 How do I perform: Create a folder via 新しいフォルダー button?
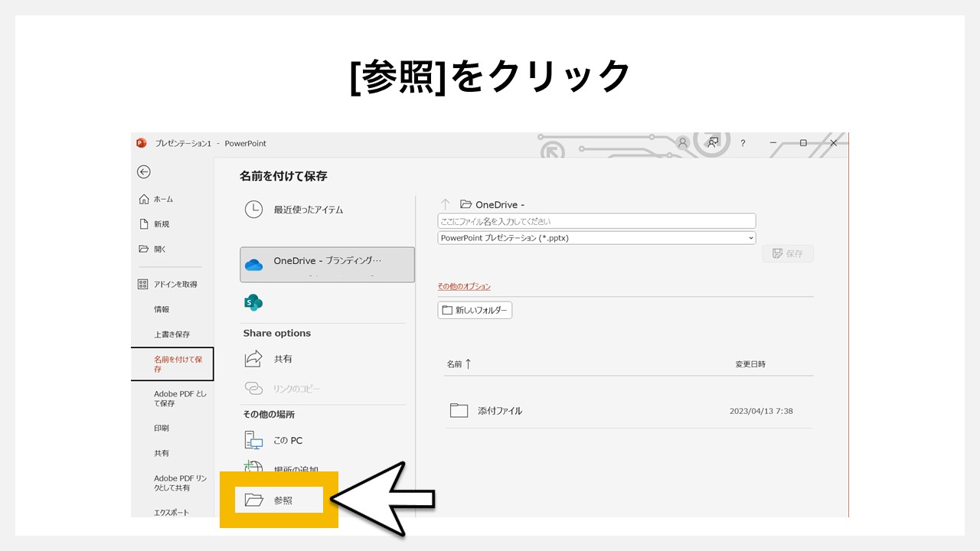point(475,310)
